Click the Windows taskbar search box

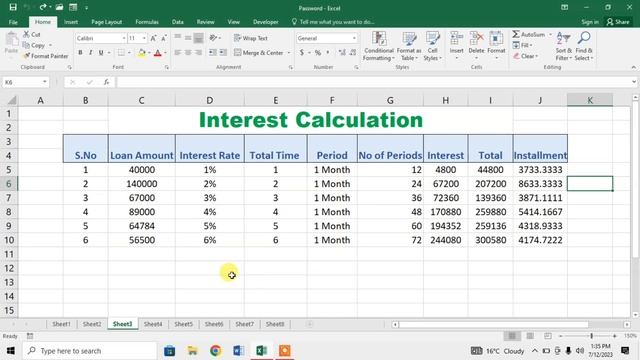pos(90,351)
